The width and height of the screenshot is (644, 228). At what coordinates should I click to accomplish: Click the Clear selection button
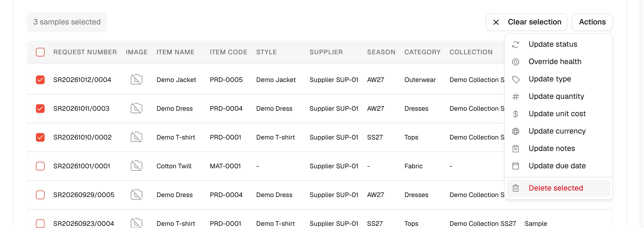(x=527, y=22)
